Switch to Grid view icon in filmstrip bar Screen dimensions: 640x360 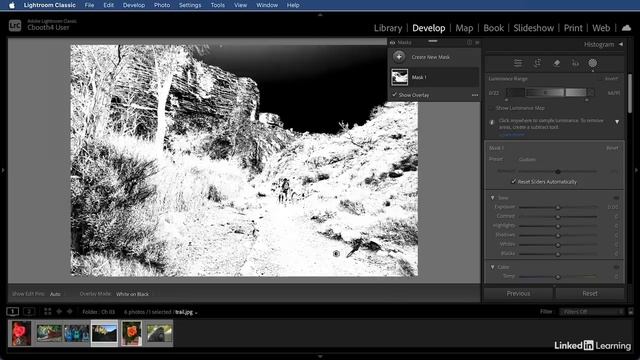(48, 311)
